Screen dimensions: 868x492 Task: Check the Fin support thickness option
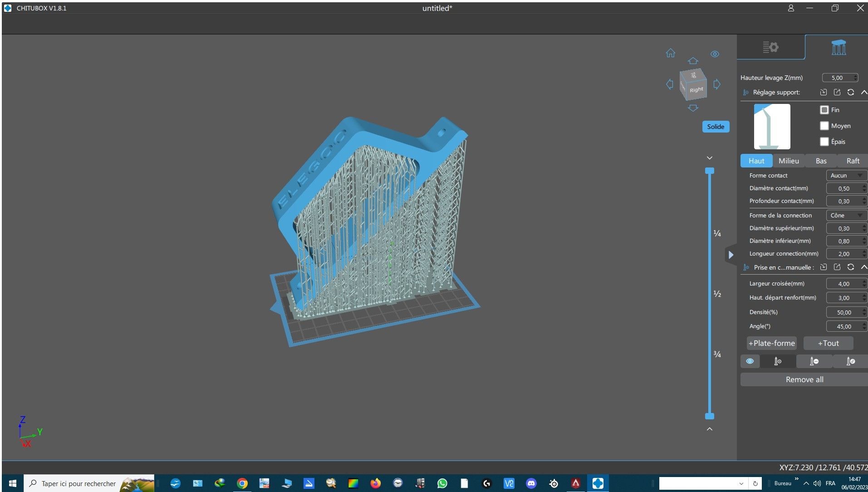coord(824,110)
